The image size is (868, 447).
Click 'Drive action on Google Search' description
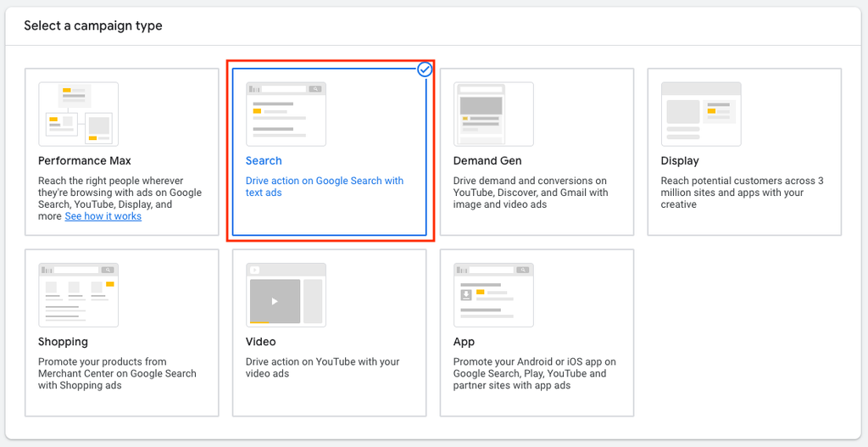[325, 187]
